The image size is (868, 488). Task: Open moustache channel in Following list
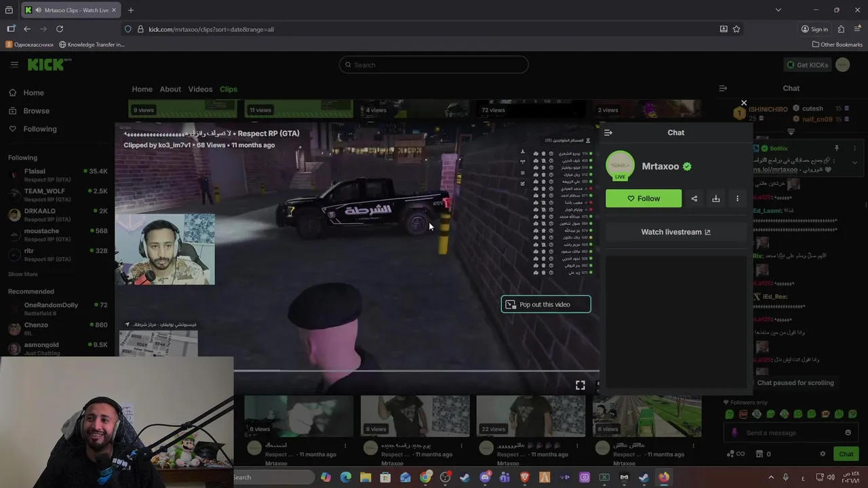[x=58, y=234]
